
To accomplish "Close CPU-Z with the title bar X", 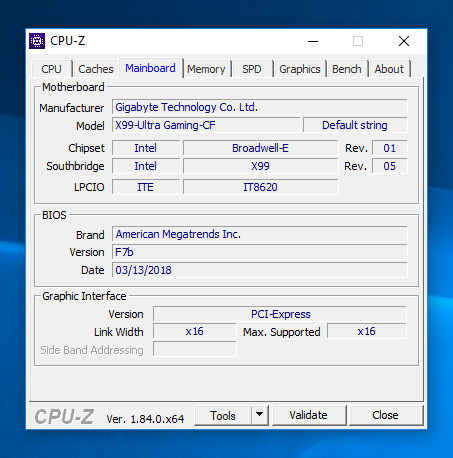I will click(x=404, y=41).
